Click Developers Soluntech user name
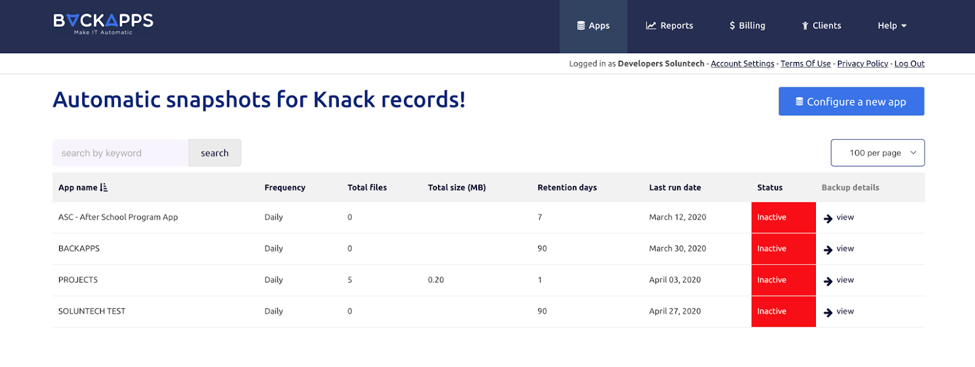The width and height of the screenshot is (975, 367). (x=661, y=63)
